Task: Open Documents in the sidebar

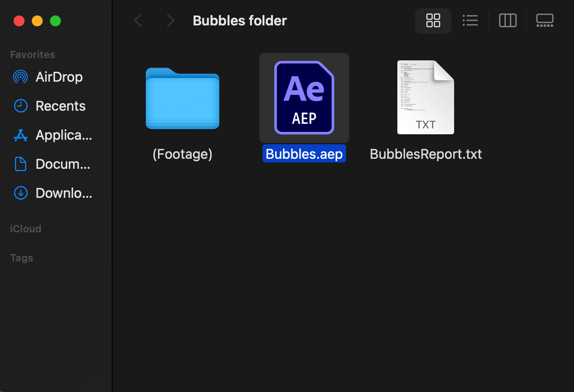Action: coord(63,164)
